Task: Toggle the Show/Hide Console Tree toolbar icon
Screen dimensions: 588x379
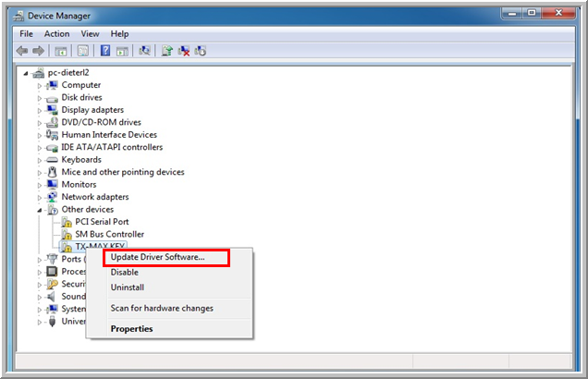Action: [x=61, y=51]
